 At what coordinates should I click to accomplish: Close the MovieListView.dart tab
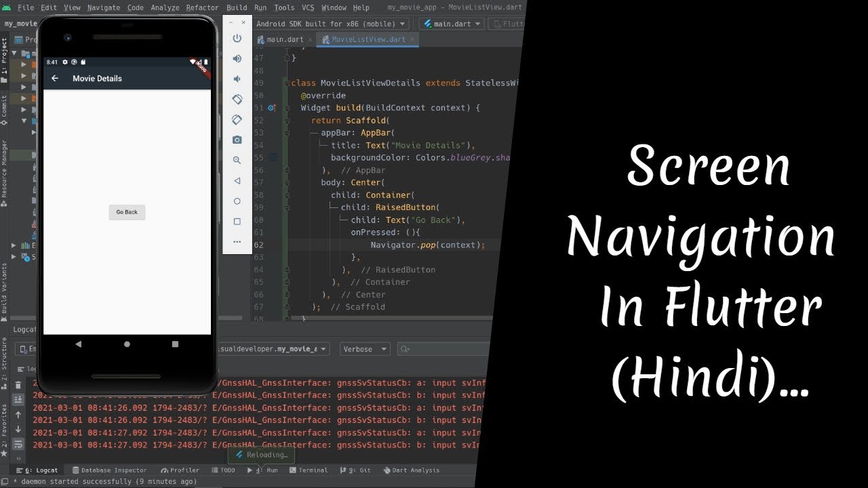tap(413, 39)
